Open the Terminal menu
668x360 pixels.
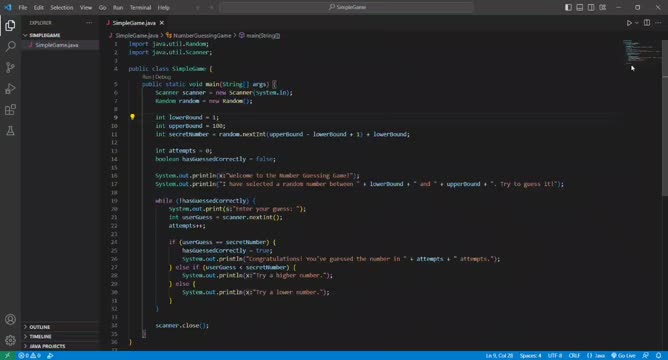point(140,8)
